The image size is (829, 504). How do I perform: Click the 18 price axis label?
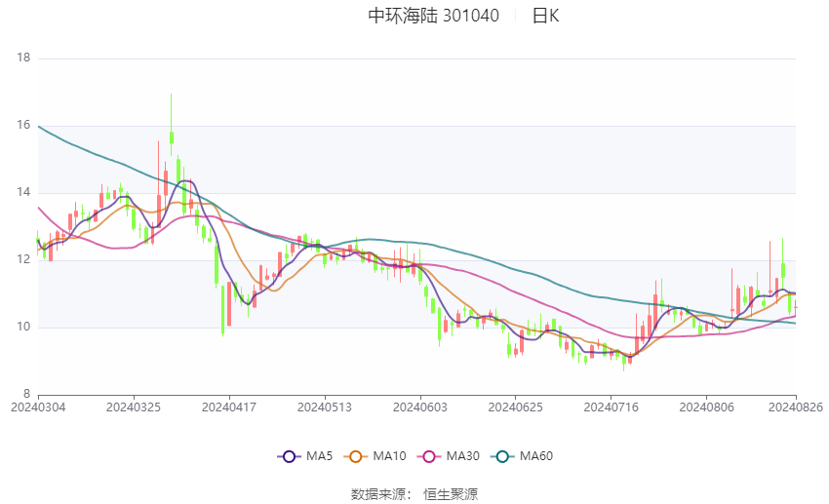click(23, 58)
